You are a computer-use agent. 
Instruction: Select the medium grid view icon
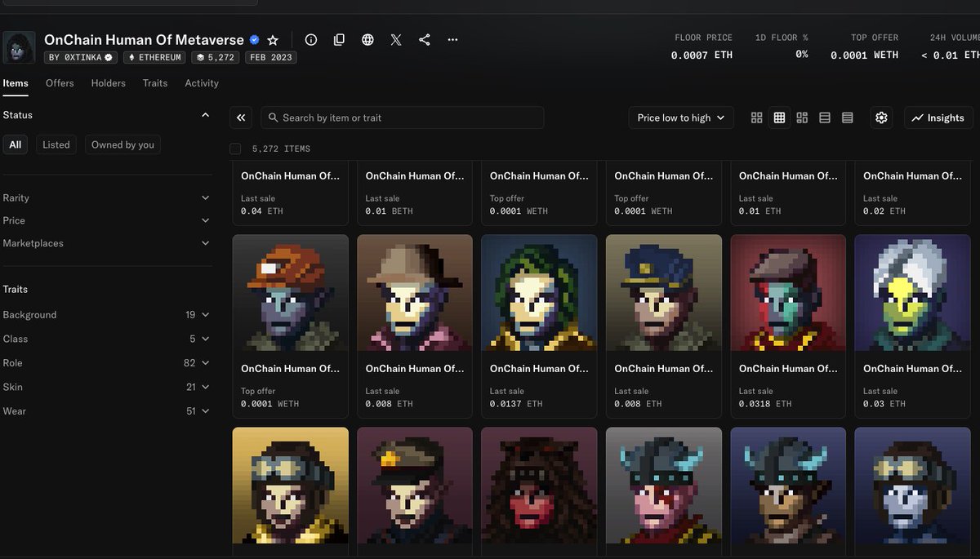click(779, 118)
